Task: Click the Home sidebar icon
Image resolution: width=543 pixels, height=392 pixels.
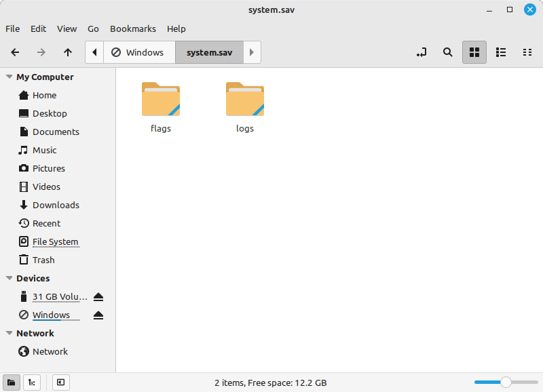Action: [x=24, y=95]
